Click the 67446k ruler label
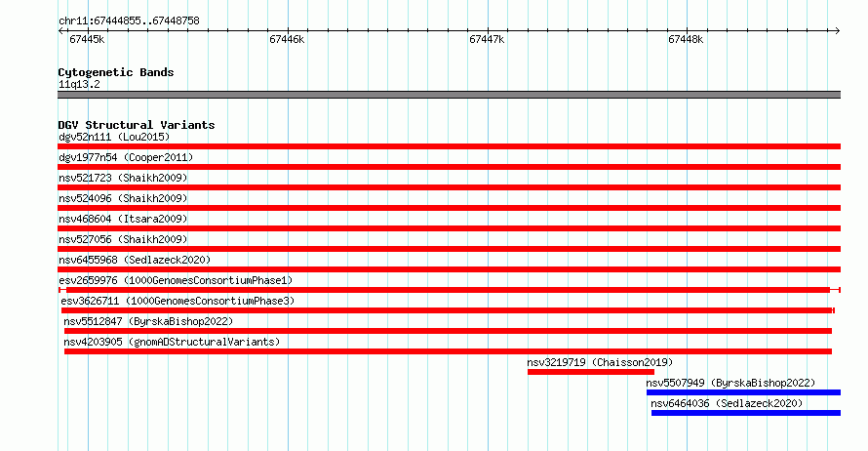This screenshot has height=451, width=868. tap(287, 39)
